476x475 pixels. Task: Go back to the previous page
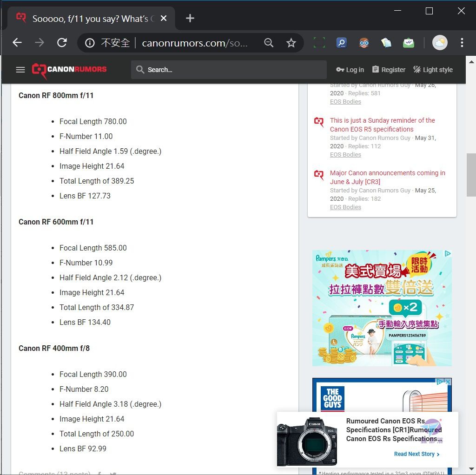pyautogui.click(x=17, y=42)
